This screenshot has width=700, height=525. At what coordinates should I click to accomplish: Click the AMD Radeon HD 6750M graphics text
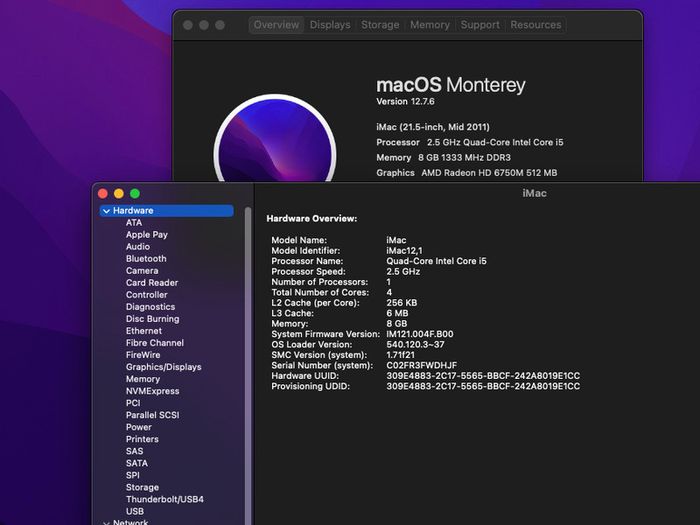tap(489, 173)
